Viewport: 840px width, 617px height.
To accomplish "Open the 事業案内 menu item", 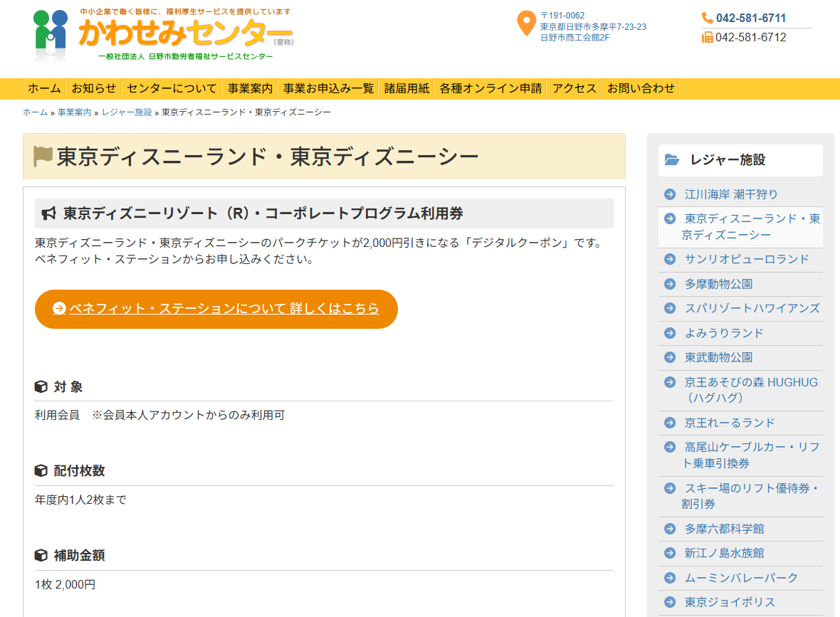I will pos(250,88).
